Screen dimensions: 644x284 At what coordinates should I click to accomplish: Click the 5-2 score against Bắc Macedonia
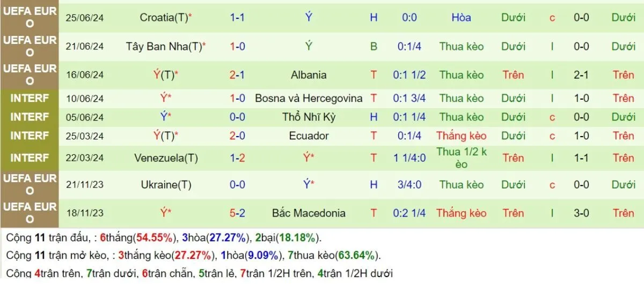[237, 213]
